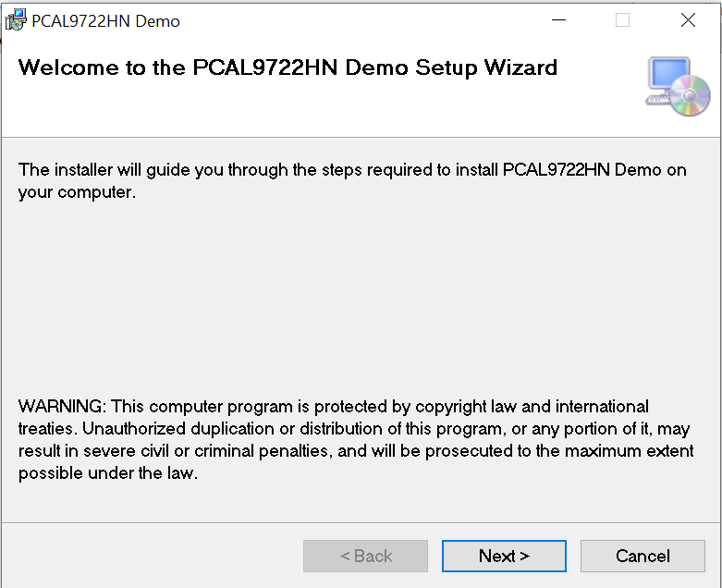
Task: Click the CD disc in the setup graphic
Action: tap(689, 96)
